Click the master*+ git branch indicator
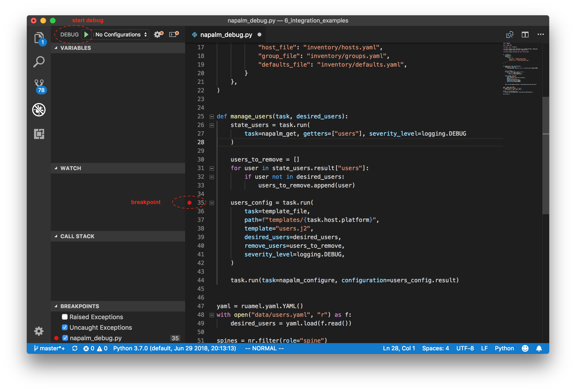This screenshot has height=392, width=576. (x=49, y=348)
